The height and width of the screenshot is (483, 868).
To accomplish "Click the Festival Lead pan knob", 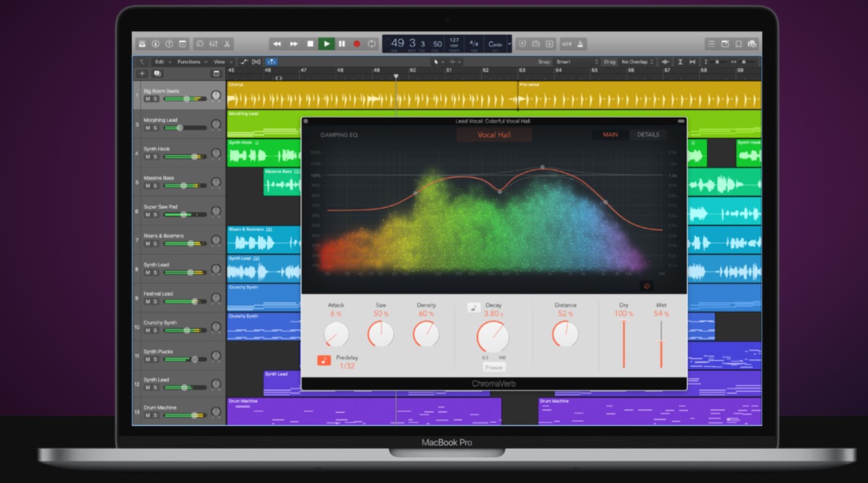I will click(x=216, y=297).
